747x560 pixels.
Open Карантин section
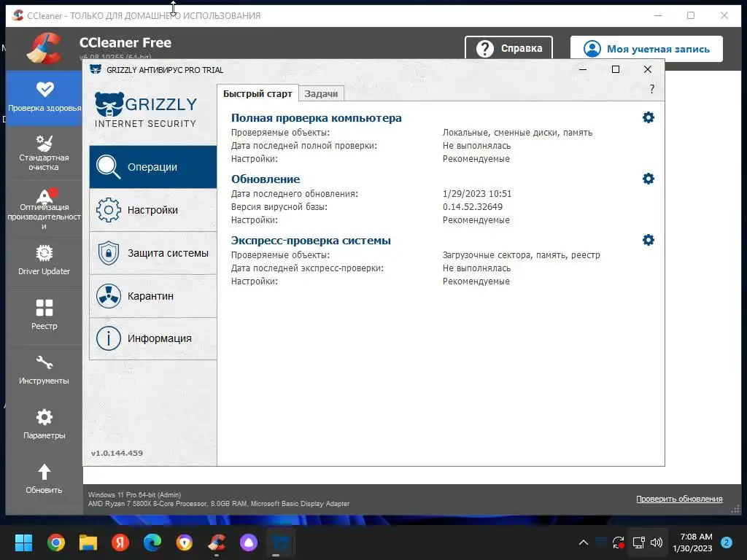point(153,296)
